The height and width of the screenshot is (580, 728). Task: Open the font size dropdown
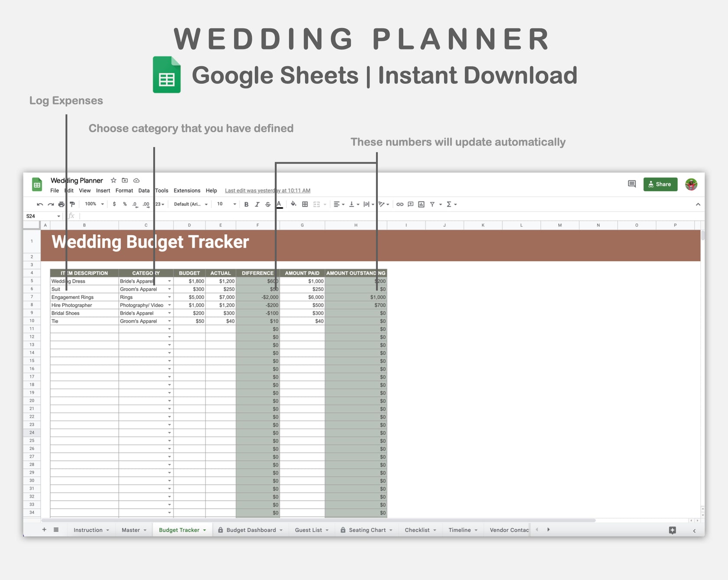pos(225,204)
